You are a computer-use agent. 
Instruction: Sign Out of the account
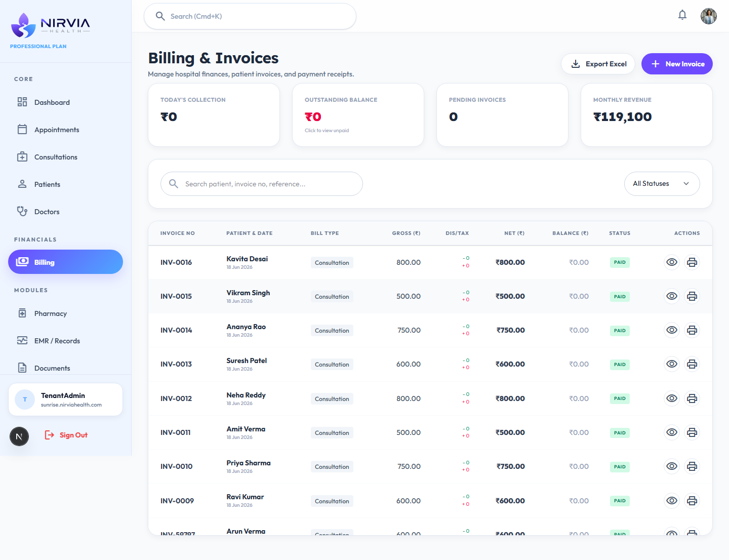click(66, 435)
